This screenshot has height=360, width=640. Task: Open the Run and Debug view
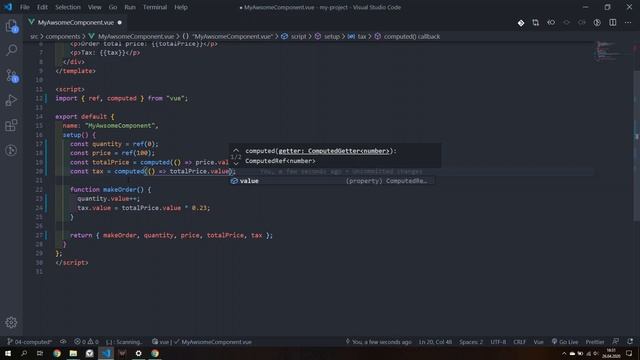click(x=11, y=100)
